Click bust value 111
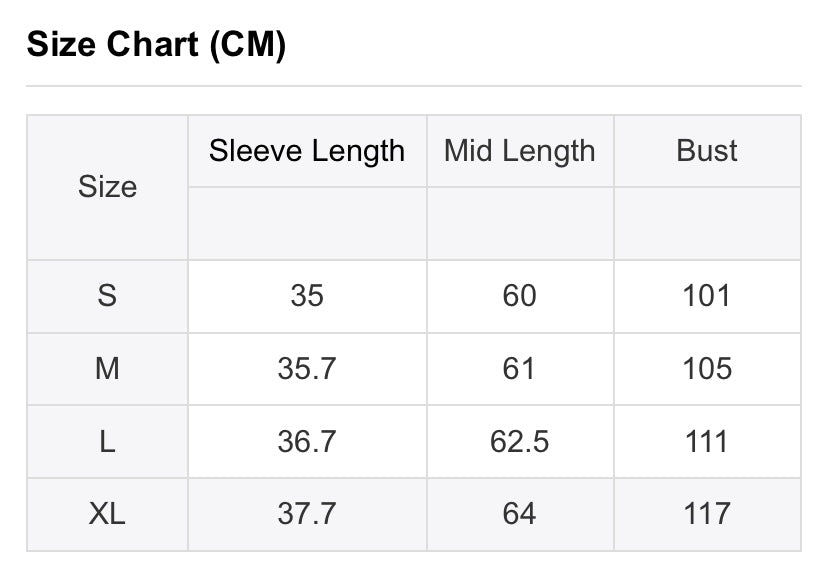Image resolution: width=827 pixels, height=572 pixels. [x=707, y=441]
